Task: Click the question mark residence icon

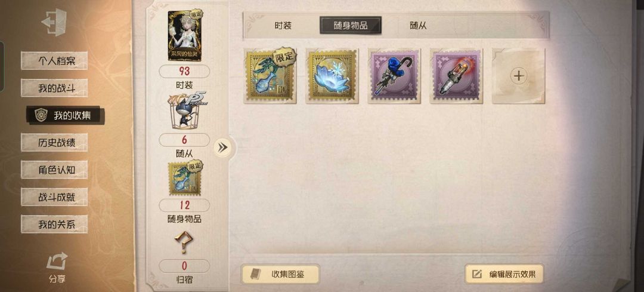Action: 184,244
